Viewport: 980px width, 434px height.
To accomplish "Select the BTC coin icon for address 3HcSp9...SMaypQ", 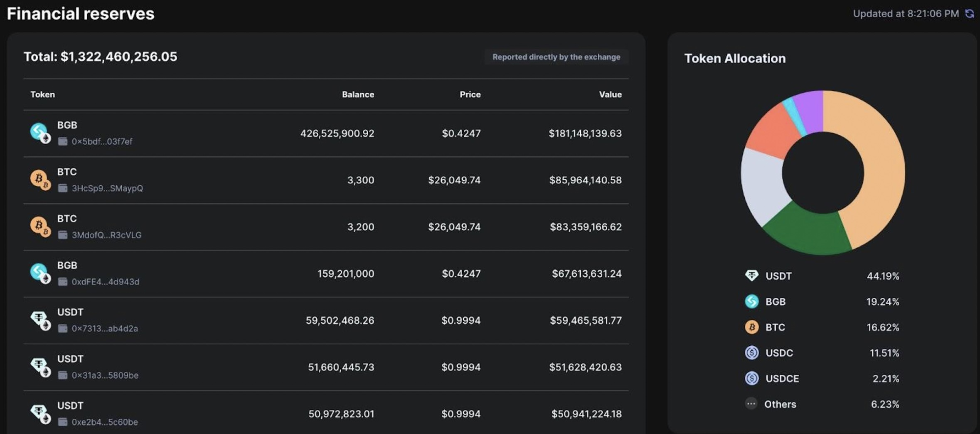I will (x=39, y=179).
